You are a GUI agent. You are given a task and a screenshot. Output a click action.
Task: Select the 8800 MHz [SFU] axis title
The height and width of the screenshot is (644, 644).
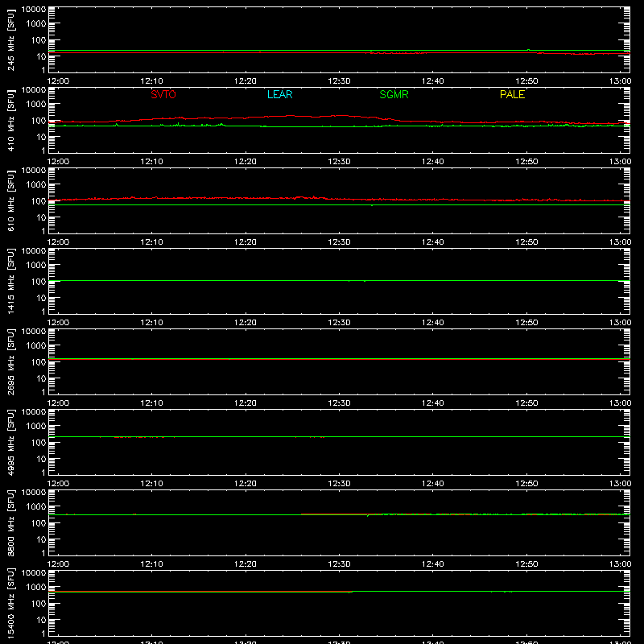click(x=10, y=522)
